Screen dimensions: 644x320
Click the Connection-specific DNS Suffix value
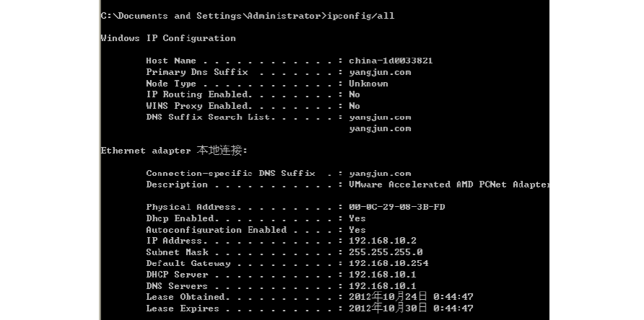click(x=379, y=173)
